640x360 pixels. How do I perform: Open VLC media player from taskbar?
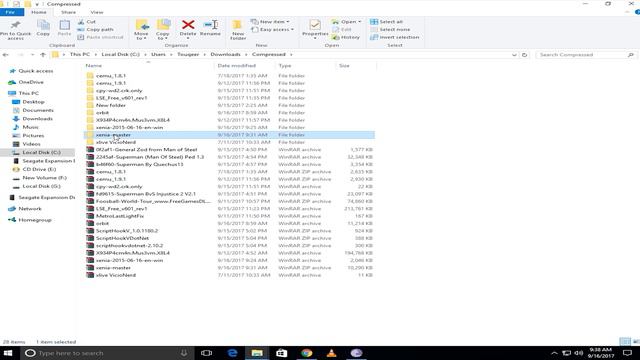[x=331, y=353]
